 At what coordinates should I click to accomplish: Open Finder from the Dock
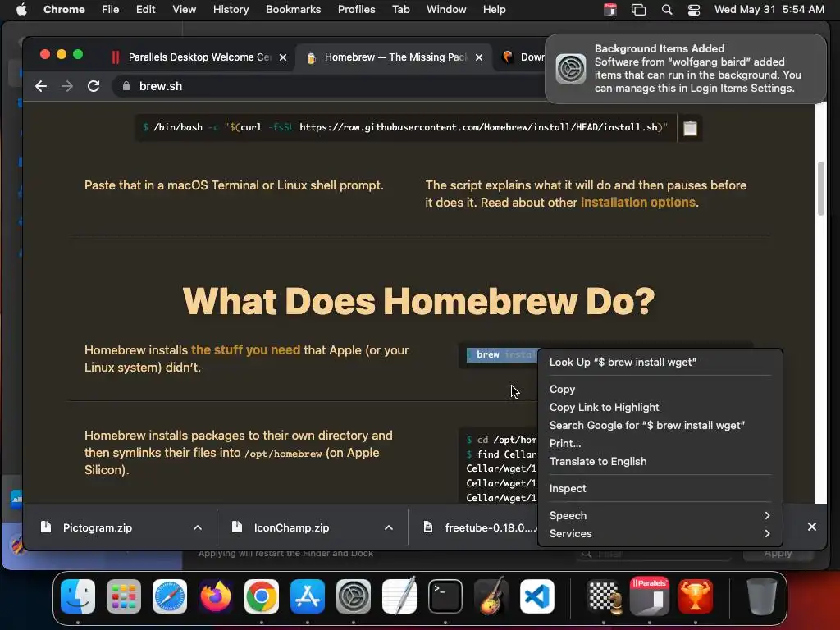(78, 596)
